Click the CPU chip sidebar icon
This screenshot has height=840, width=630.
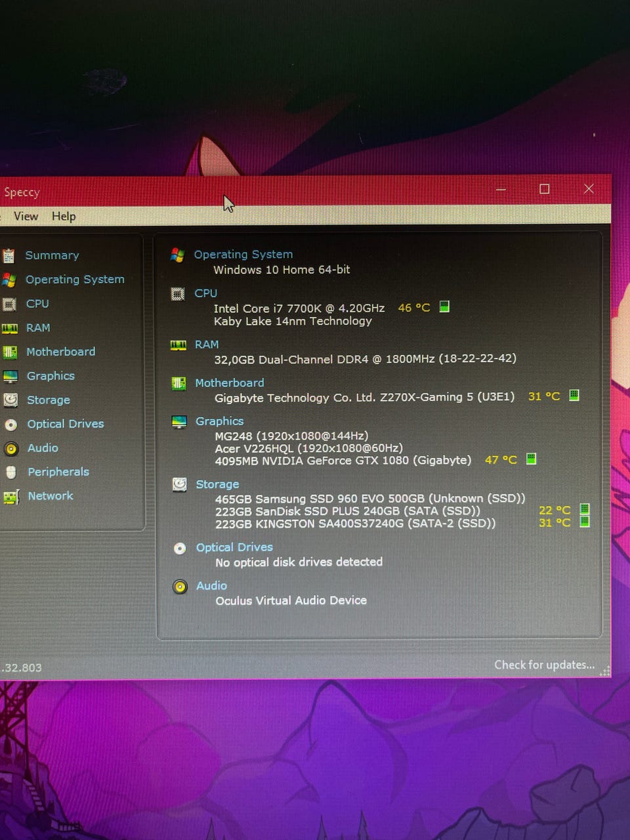pos(9,304)
